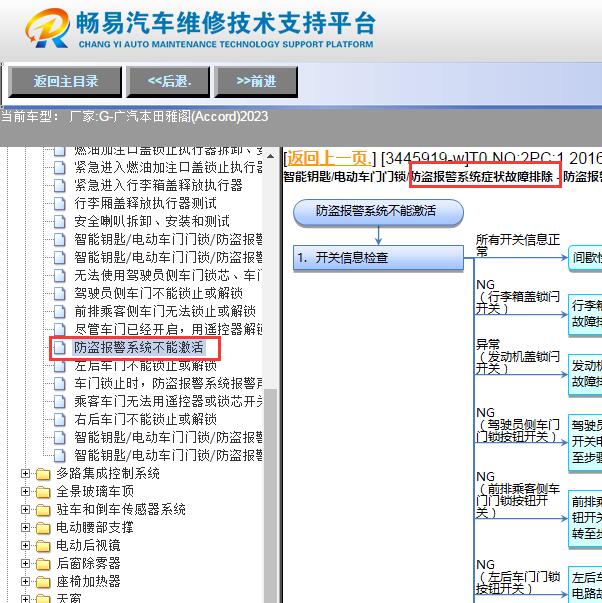Click the tree panel vertical scrollbar thumb
Screen dimensions: 602x603
(270, 496)
